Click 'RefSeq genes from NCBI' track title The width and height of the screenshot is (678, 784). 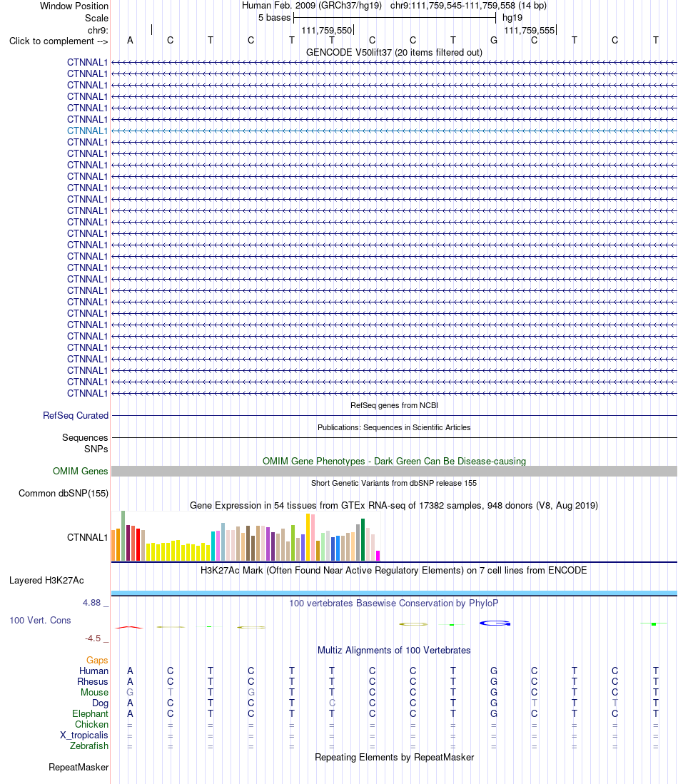394,405
